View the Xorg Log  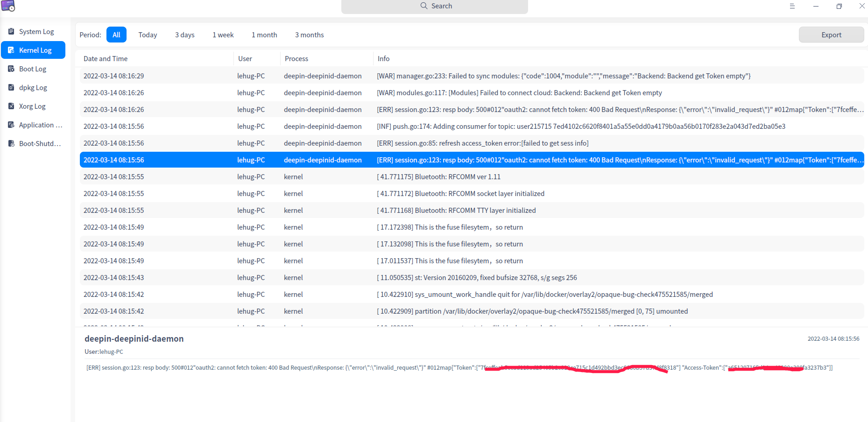click(32, 106)
